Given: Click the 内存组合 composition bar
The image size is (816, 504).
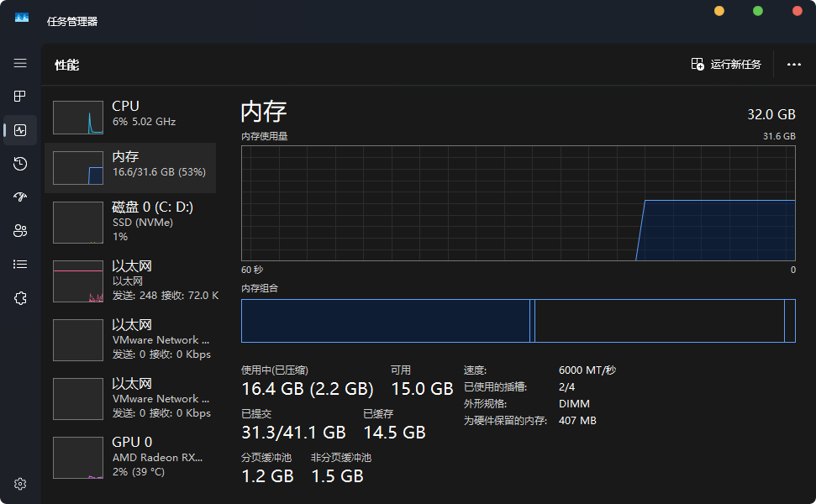Looking at the screenshot, I should [518, 320].
